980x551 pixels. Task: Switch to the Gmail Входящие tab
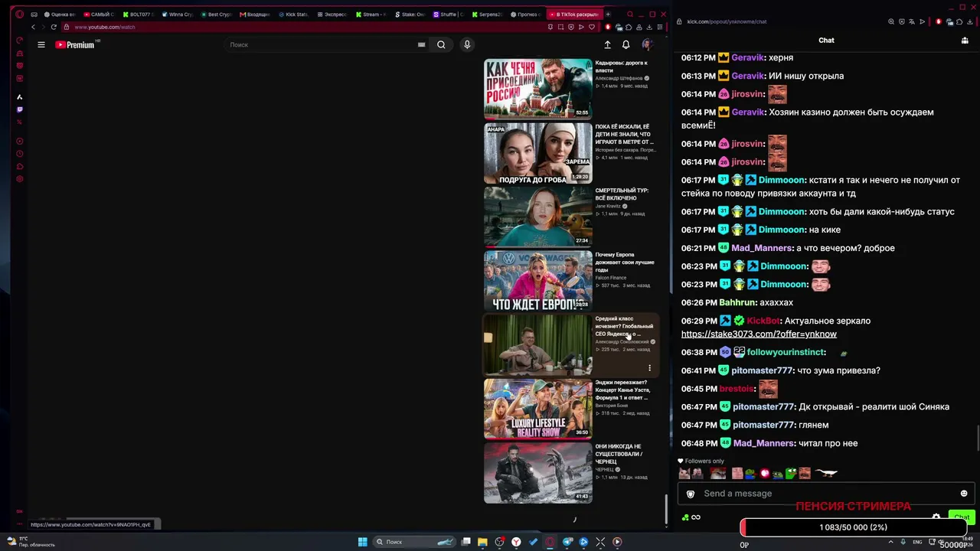pyautogui.click(x=254, y=15)
